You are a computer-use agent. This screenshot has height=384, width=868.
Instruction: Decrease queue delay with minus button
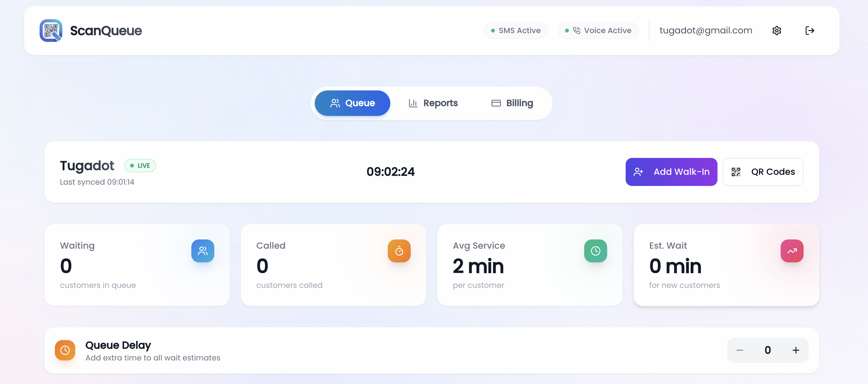click(x=739, y=350)
